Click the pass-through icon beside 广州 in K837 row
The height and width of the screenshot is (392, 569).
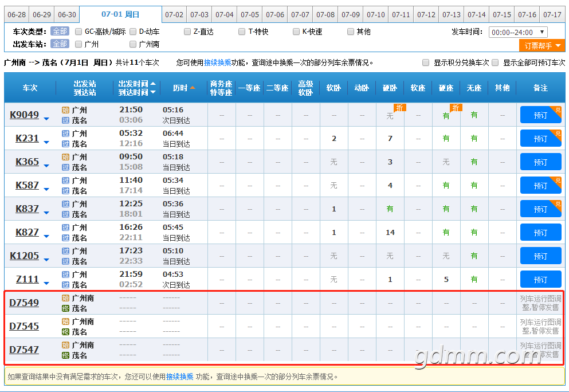pos(65,204)
